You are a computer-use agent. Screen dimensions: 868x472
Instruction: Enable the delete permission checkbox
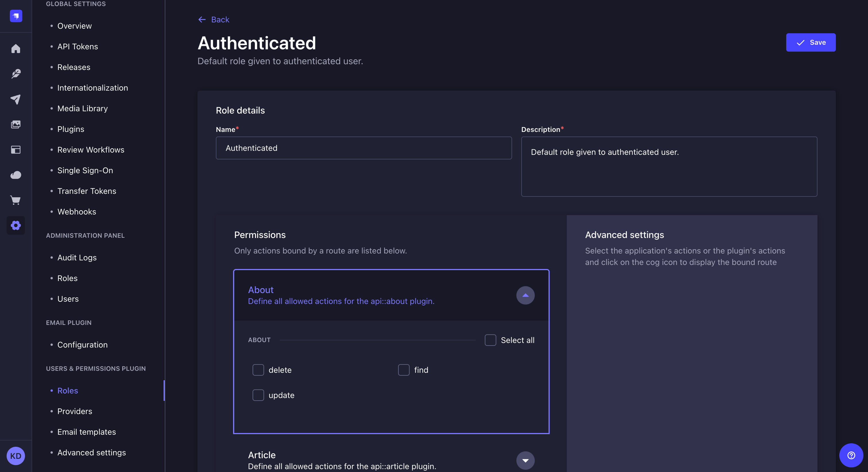point(258,370)
